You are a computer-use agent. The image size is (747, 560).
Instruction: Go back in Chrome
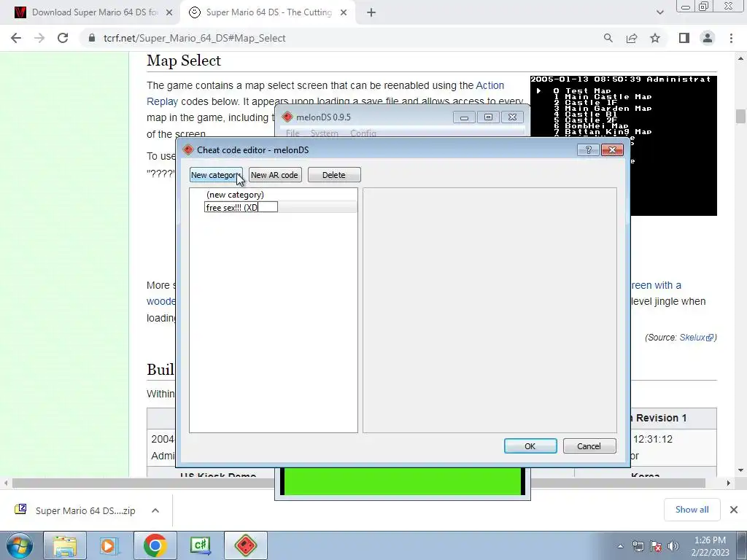coord(16,38)
